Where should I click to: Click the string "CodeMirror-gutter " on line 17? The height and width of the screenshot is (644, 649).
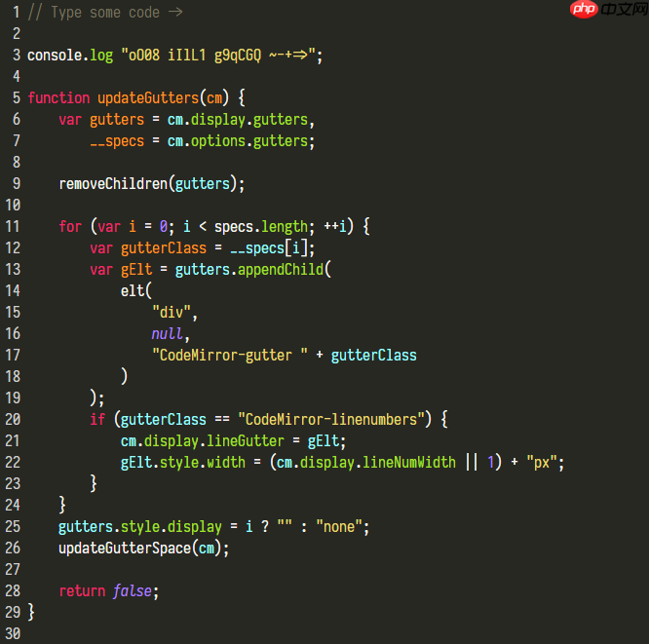coord(230,356)
